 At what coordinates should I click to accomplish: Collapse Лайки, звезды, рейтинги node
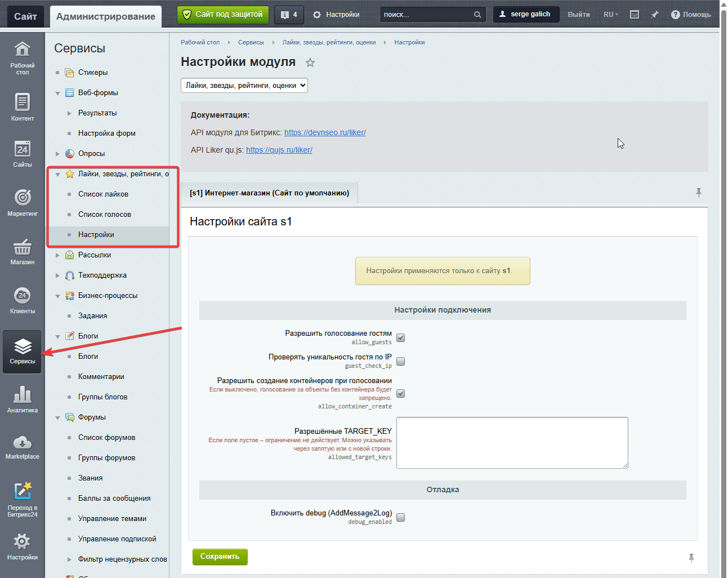(57, 174)
